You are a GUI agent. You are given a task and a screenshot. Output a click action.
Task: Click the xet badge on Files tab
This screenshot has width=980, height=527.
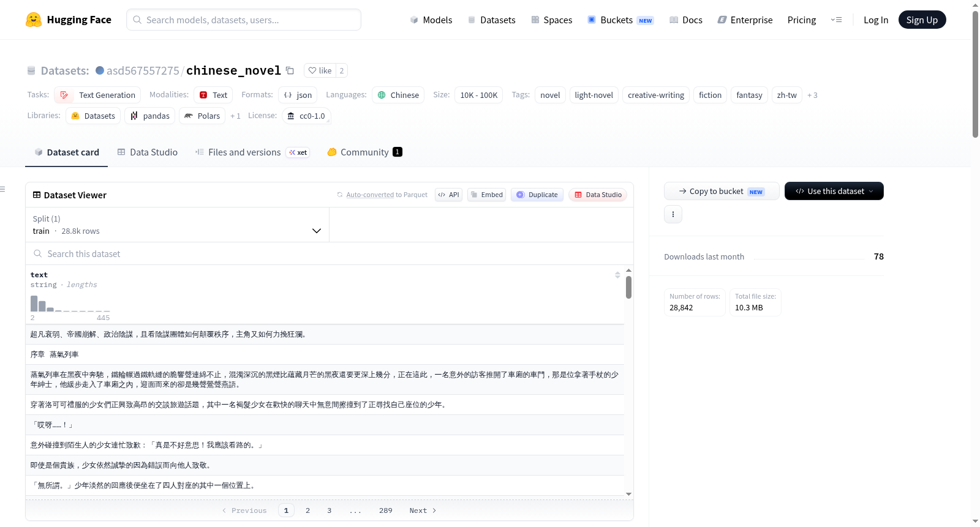coord(298,152)
